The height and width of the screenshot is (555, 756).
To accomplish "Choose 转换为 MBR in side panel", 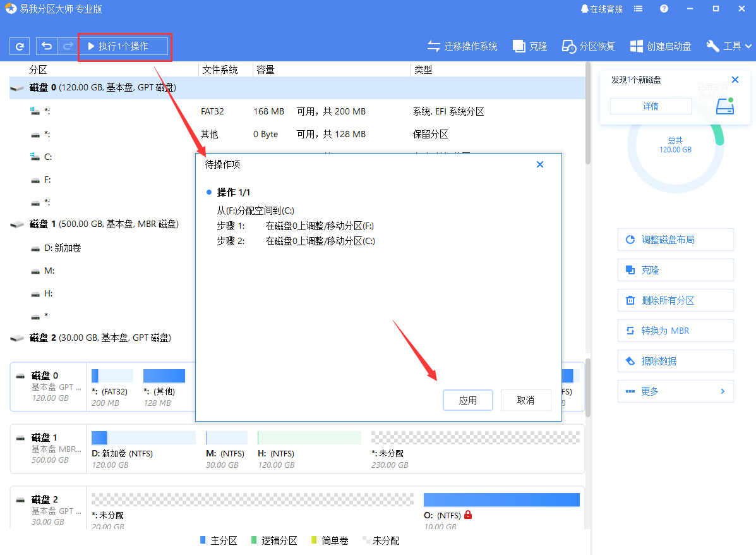I will pos(675,331).
